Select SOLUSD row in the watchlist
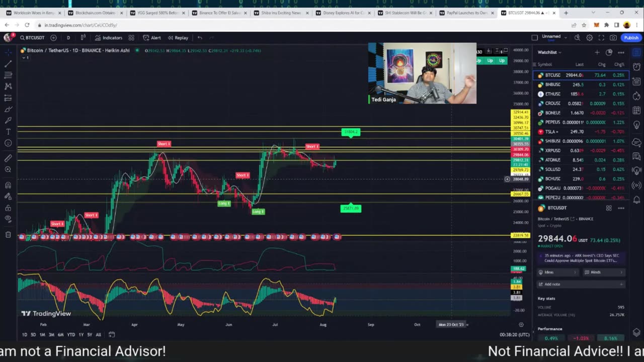Viewport: 644px width, 362px height. click(x=581, y=169)
